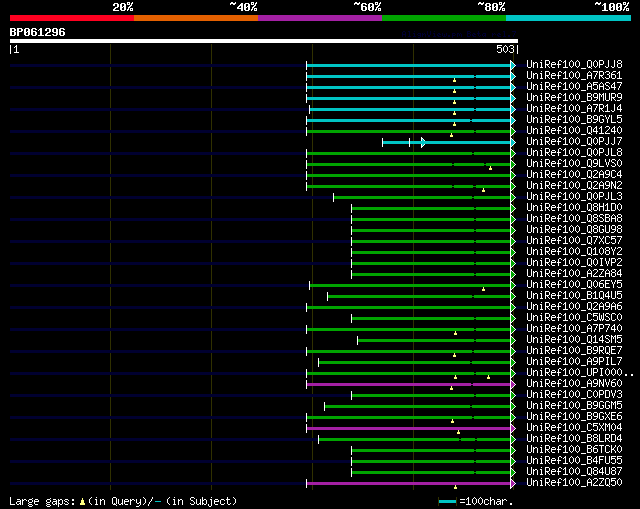Click the green alignment bar of UniRef100_Q8H1D0
The width and height of the screenshot is (640, 509).
(431, 209)
